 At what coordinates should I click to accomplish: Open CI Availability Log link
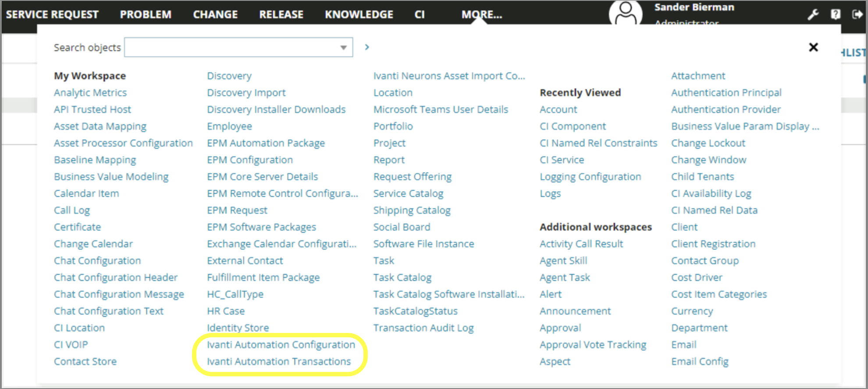click(x=711, y=194)
